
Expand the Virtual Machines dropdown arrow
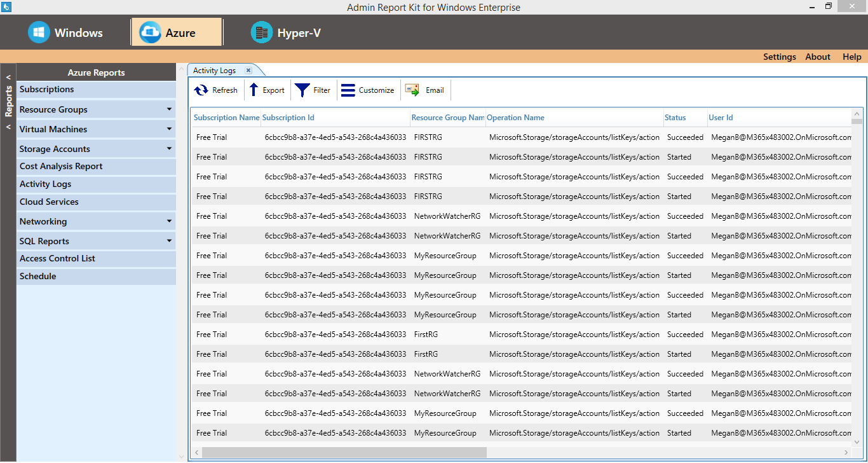tap(169, 129)
